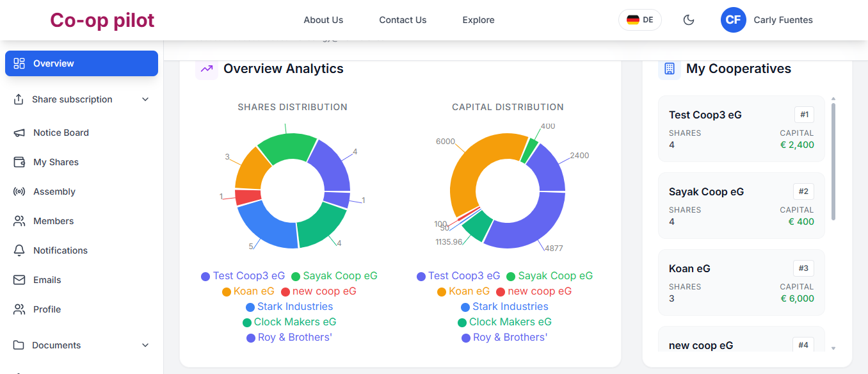
Task: Expand the Share subscription chevron
Action: coord(145,99)
